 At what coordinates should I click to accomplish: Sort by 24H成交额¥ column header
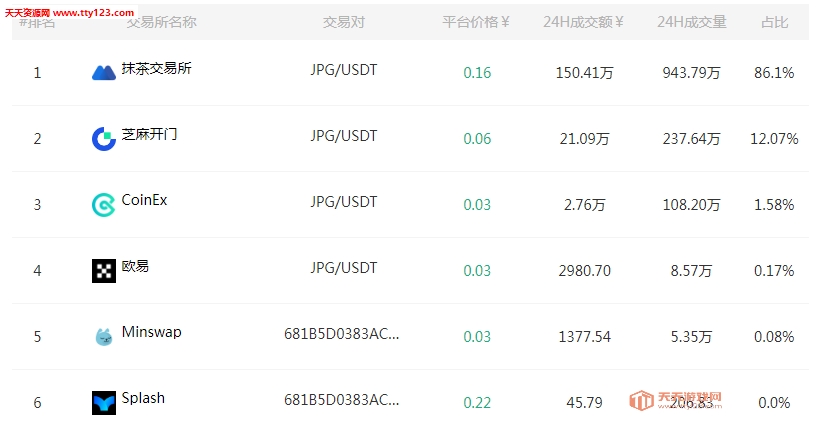tap(583, 22)
